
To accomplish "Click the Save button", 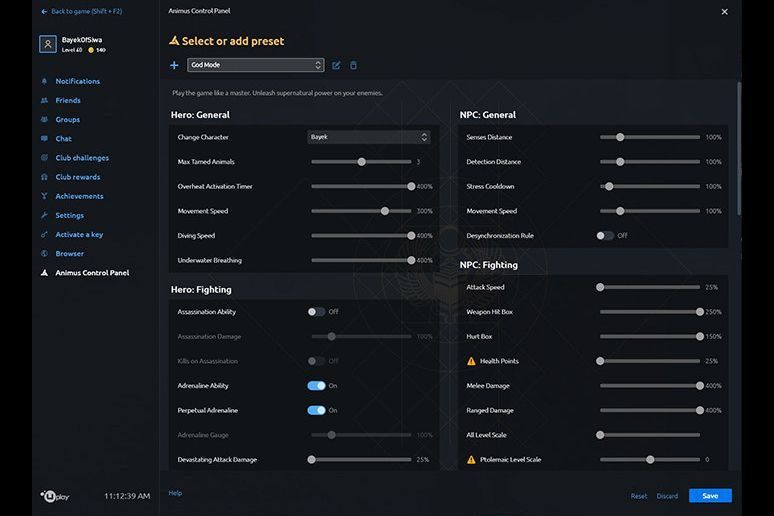I will click(x=710, y=496).
